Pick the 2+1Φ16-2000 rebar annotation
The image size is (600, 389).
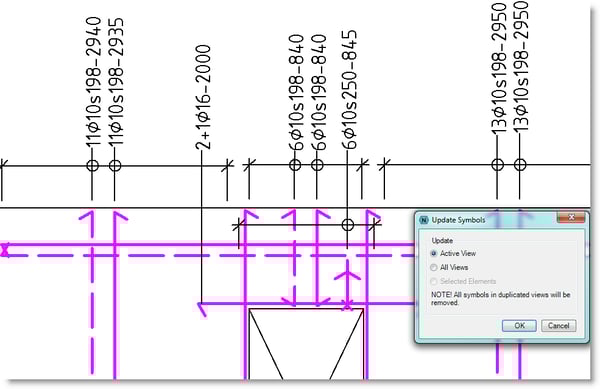click(x=202, y=97)
